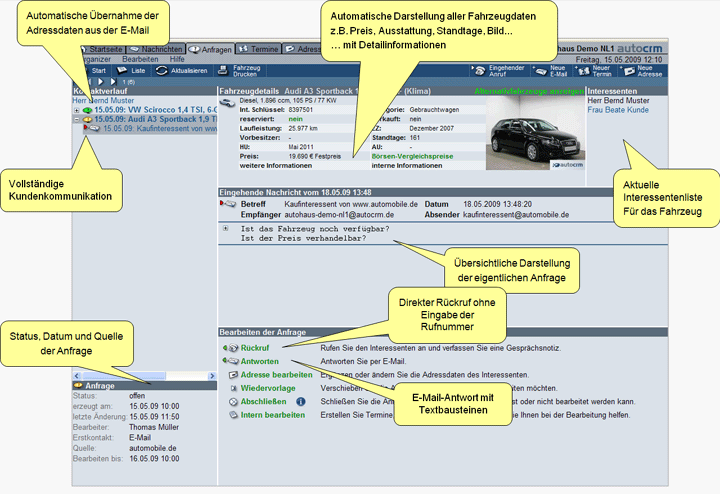Refresh using the Aktualisieren icon

point(162,70)
